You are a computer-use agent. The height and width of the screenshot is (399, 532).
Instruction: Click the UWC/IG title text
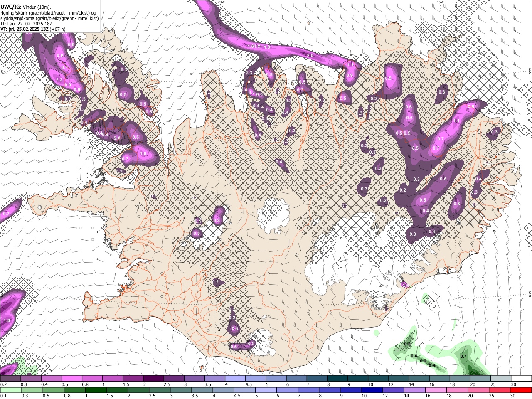pos(10,7)
